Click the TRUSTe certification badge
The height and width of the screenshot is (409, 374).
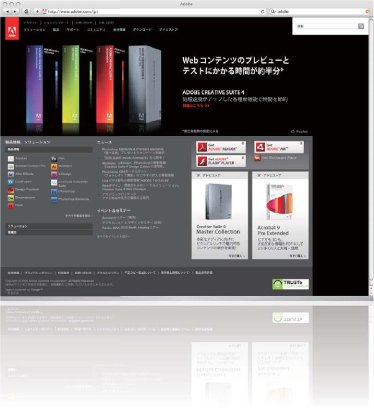[291, 284]
